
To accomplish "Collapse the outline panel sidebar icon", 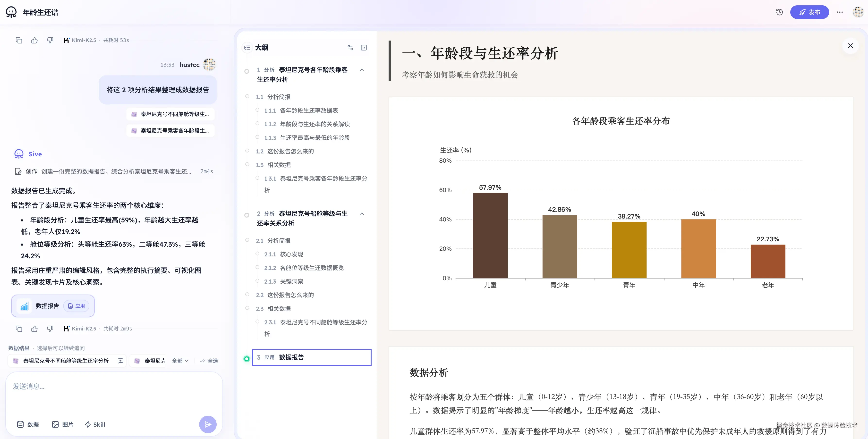I will coord(364,48).
